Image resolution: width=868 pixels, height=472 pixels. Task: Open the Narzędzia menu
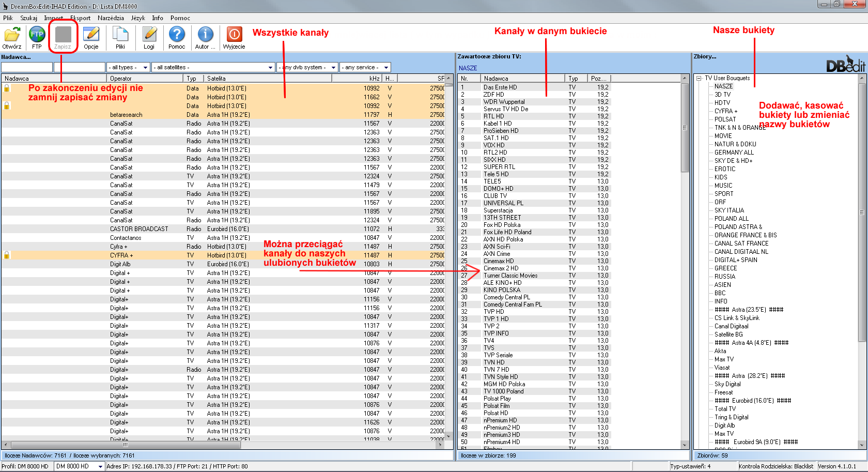coord(111,18)
